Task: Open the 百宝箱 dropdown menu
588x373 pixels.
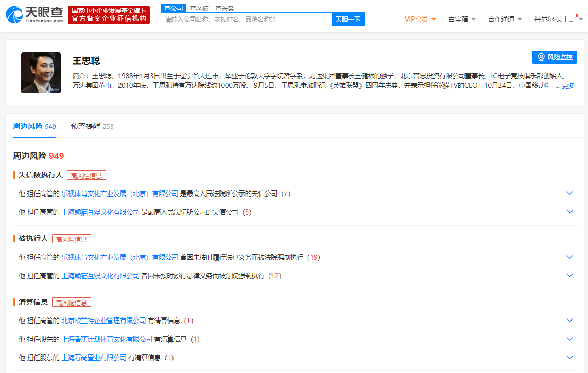Action: click(x=462, y=19)
